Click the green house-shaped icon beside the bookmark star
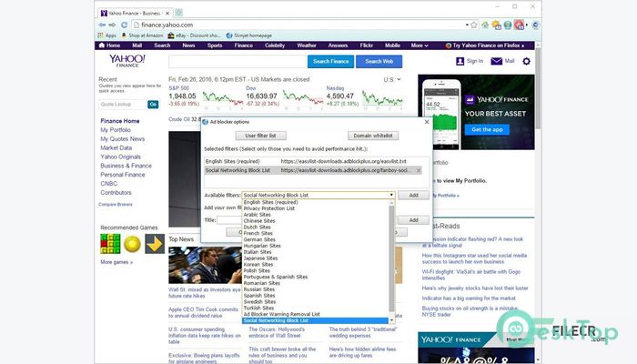Viewport: 637px width, 364px height. (x=485, y=25)
